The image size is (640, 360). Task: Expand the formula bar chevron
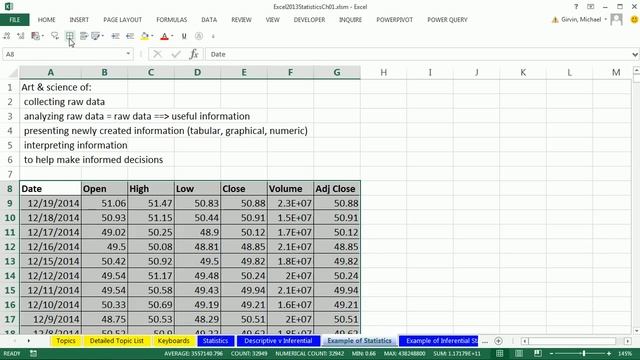pos(635,54)
